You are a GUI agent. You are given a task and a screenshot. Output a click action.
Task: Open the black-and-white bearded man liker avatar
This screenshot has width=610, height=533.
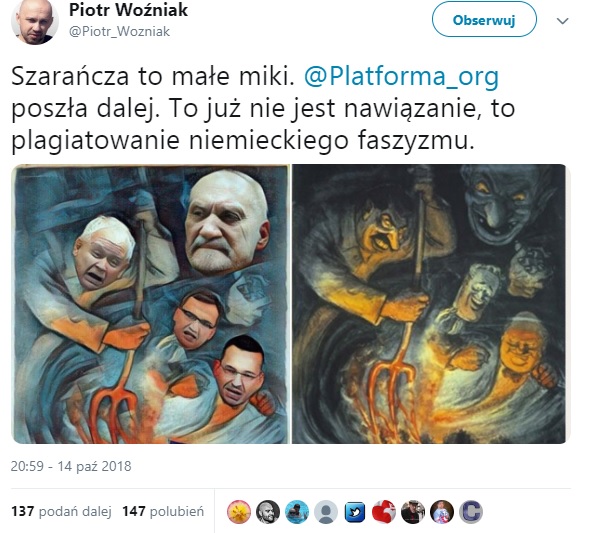click(x=268, y=512)
